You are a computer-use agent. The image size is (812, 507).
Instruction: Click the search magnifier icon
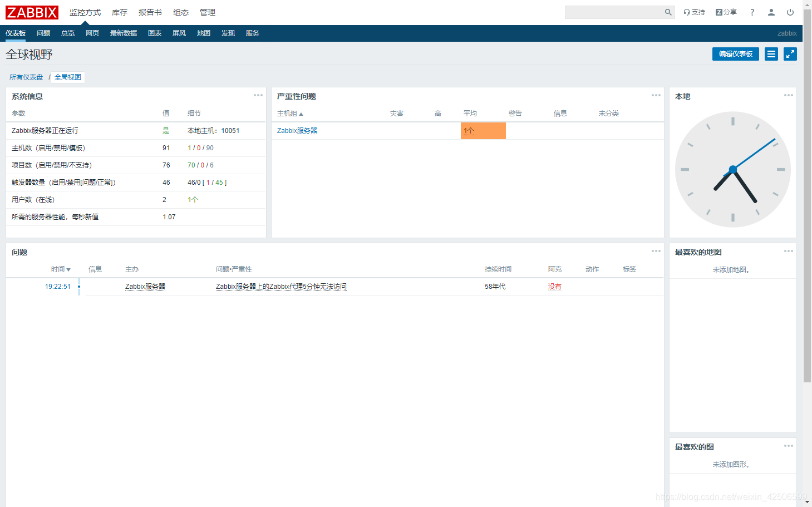(668, 12)
